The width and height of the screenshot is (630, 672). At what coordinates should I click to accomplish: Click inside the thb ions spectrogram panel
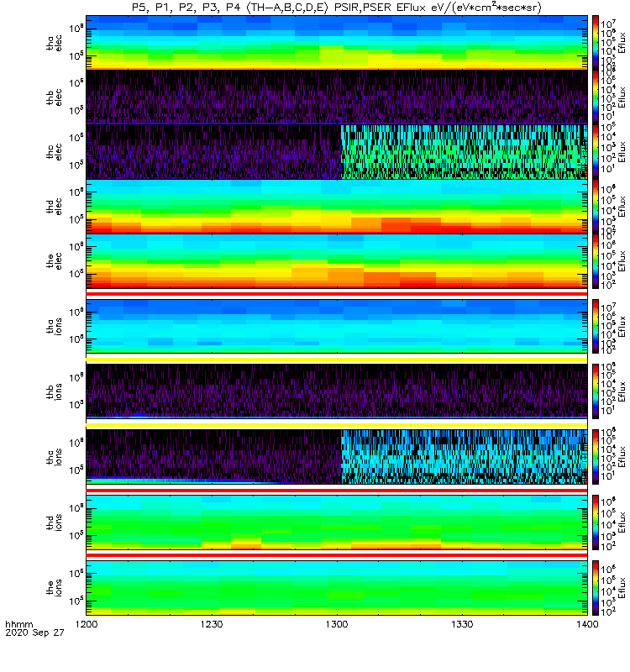point(337,391)
